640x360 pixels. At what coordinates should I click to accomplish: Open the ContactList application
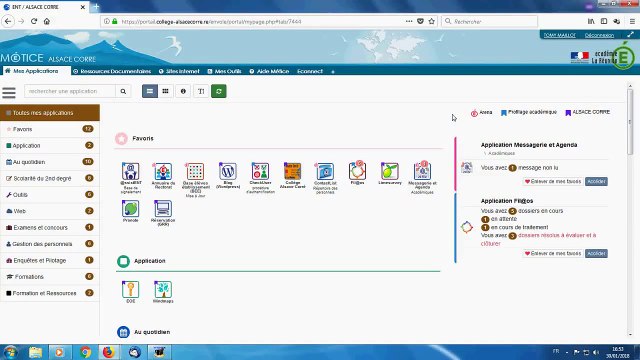325,171
